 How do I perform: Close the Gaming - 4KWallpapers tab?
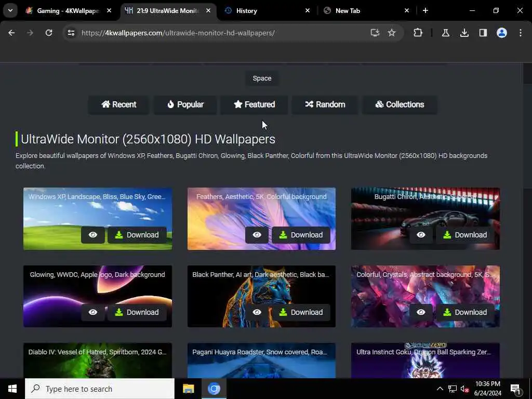[x=109, y=10]
